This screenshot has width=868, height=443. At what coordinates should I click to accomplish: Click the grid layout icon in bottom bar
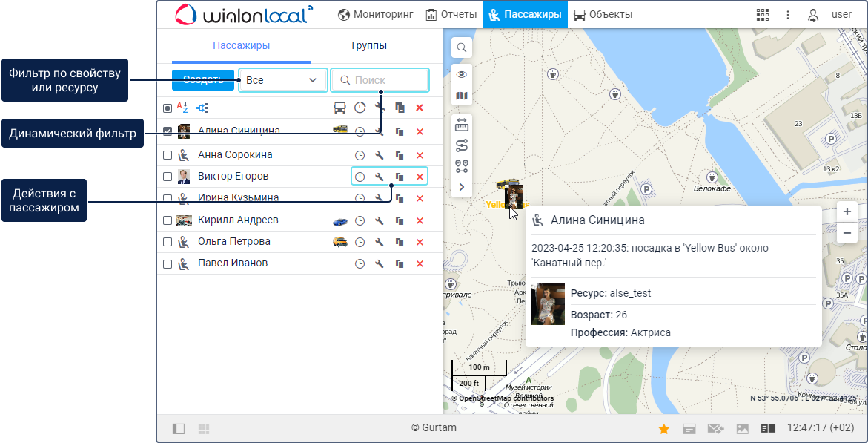(204, 429)
